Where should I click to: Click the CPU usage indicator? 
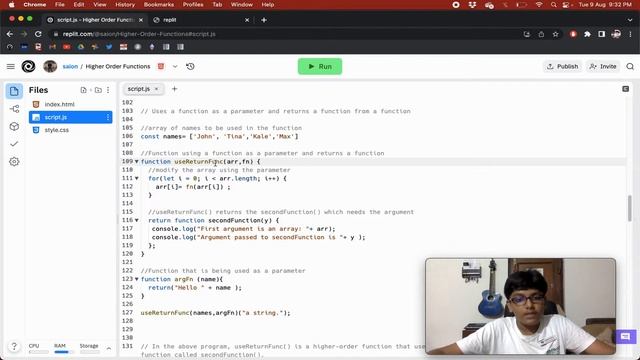[x=38, y=348]
